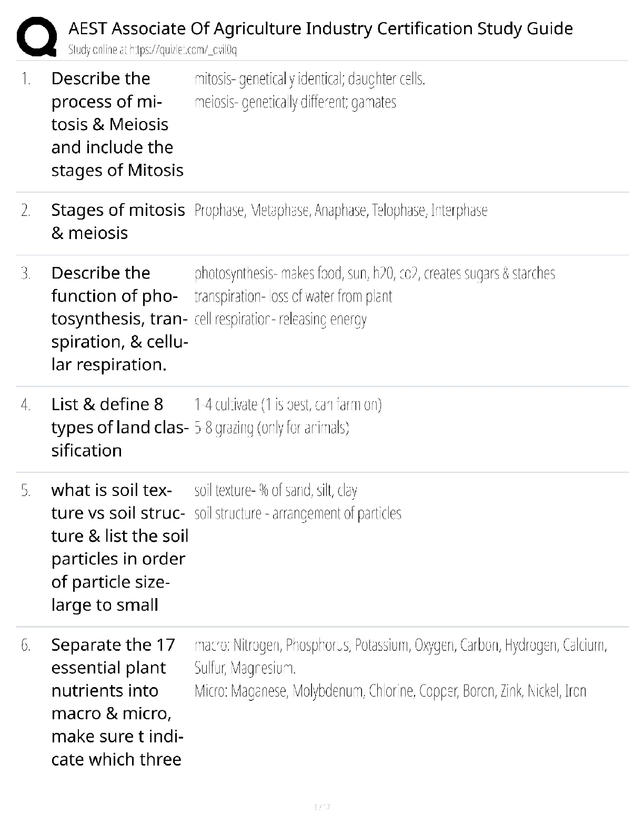Click the soil structure arrangement of particles line
Screen dimensions: 644x834
pyautogui.click(x=298, y=513)
